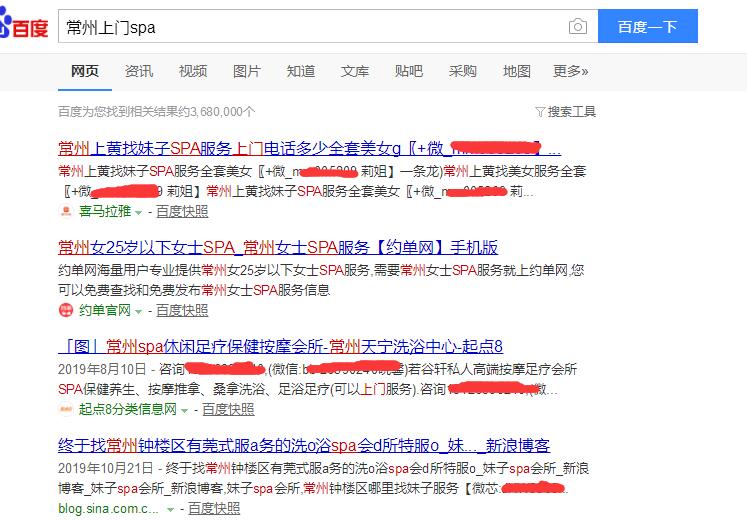This screenshot has width=747, height=520.
Task: Switch to the 地图 tab
Action: point(516,71)
